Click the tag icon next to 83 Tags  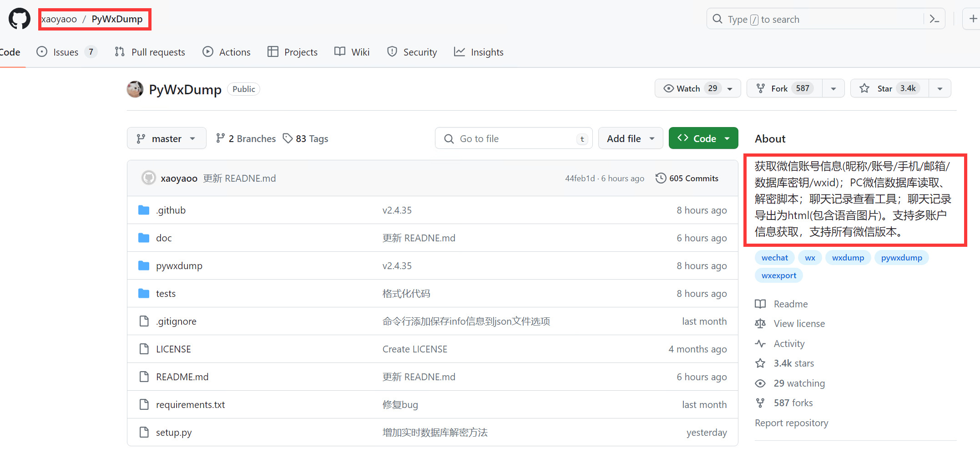pos(288,138)
